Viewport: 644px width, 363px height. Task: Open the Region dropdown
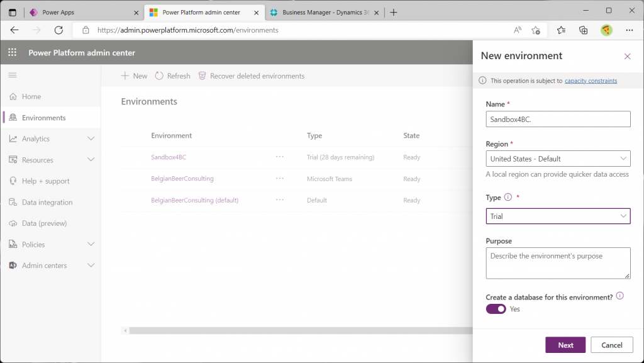point(558,159)
